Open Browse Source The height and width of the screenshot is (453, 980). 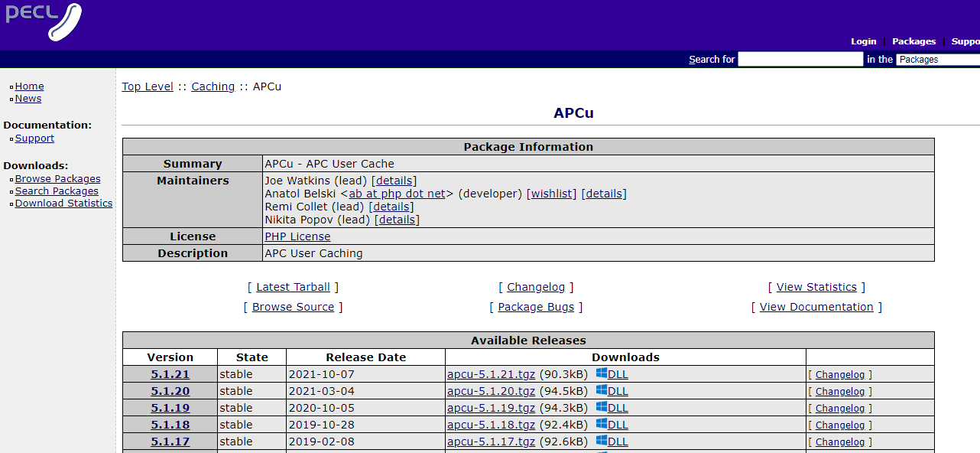pos(293,306)
